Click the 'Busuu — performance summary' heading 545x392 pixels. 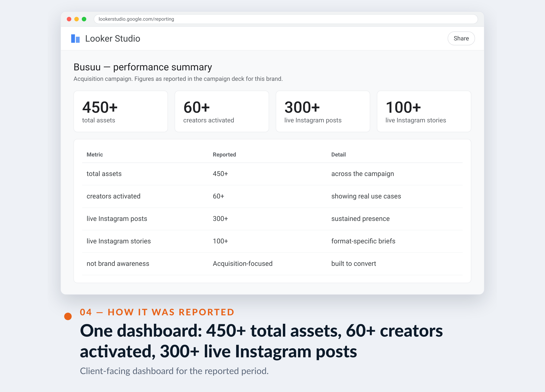pos(143,67)
